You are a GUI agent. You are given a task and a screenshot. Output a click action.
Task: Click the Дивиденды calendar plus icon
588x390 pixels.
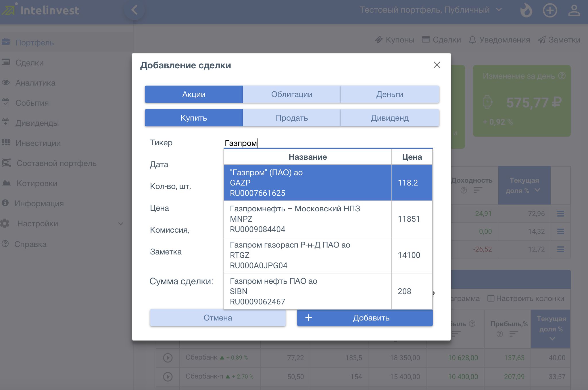(6, 123)
